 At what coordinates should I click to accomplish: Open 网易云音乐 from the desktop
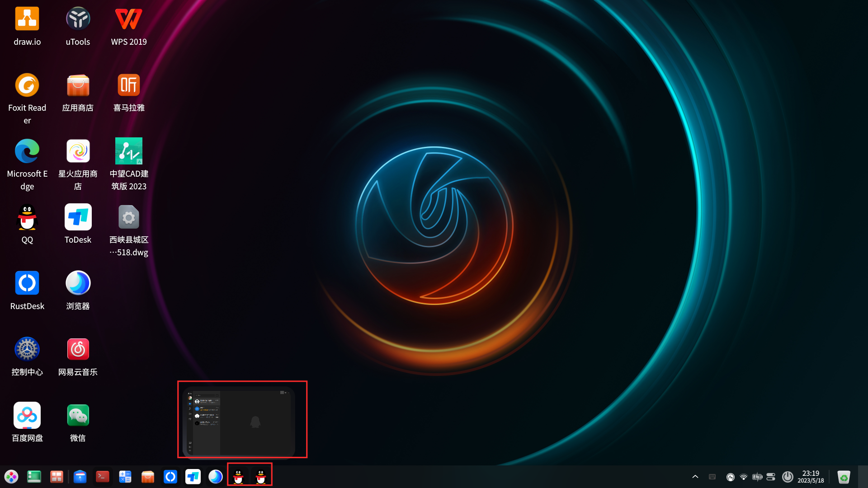[77, 349]
